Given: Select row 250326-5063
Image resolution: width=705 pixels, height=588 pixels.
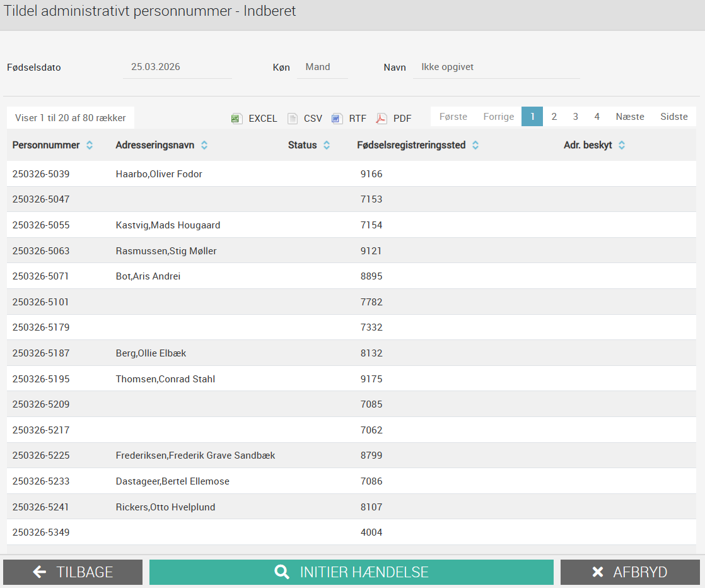Looking at the screenshot, I should coord(352,250).
